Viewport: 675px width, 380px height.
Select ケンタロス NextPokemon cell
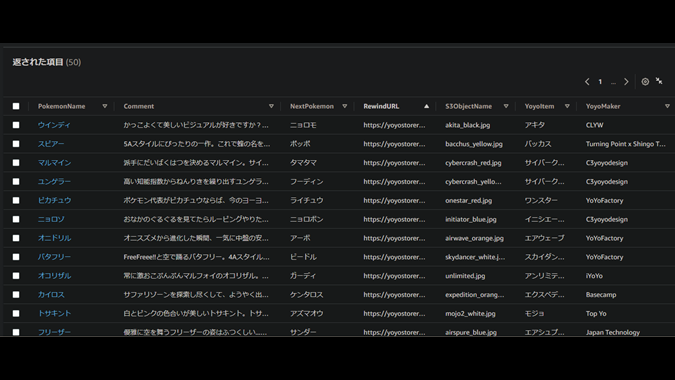307,295
